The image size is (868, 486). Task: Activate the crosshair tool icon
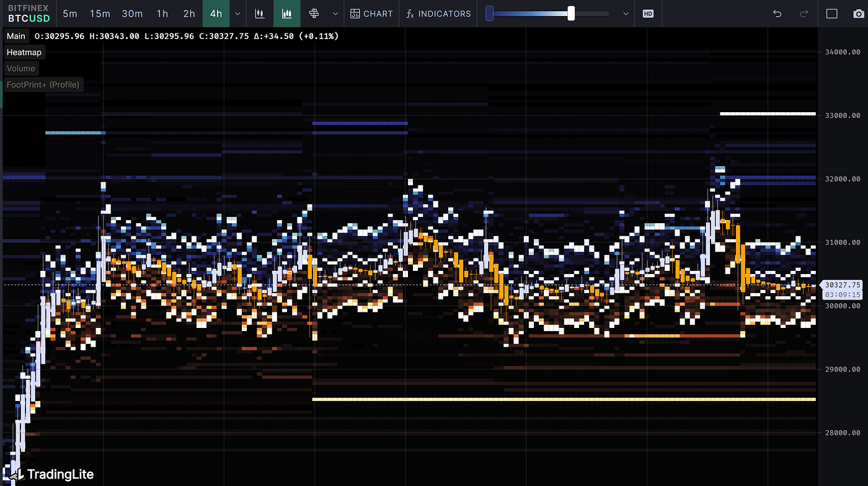(x=314, y=14)
